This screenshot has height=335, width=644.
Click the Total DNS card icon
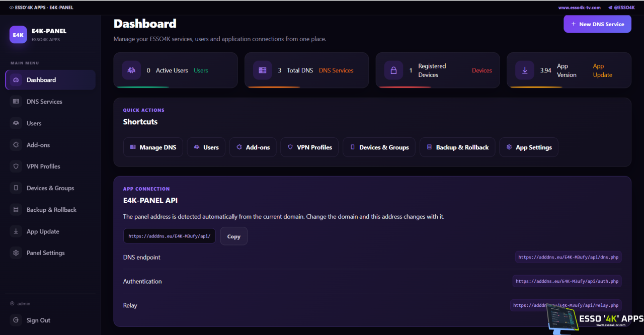coord(263,70)
